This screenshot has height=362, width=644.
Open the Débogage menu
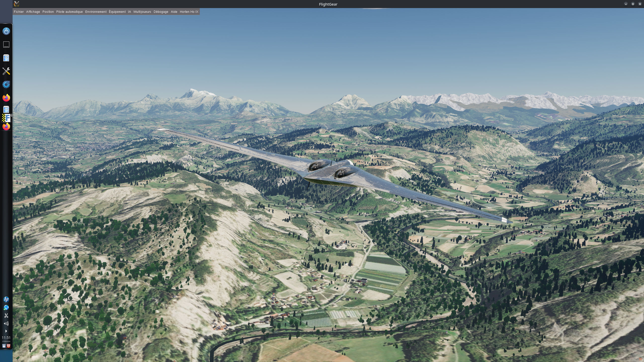[x=161, y=12]
